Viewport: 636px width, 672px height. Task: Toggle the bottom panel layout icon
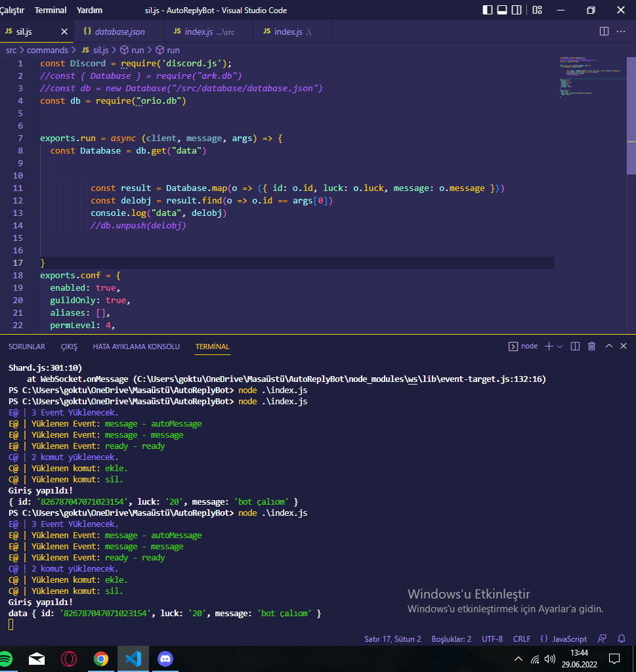click(x=502, y=10)
